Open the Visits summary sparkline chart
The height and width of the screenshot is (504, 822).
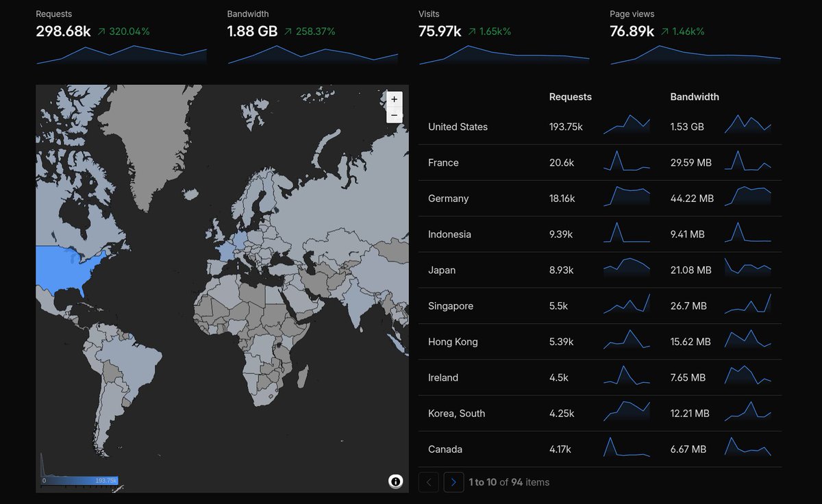click(504, 55)
